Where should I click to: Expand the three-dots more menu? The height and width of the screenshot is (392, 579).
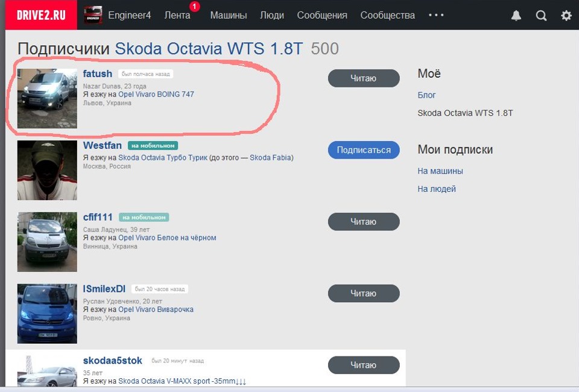tap(436, 15)
